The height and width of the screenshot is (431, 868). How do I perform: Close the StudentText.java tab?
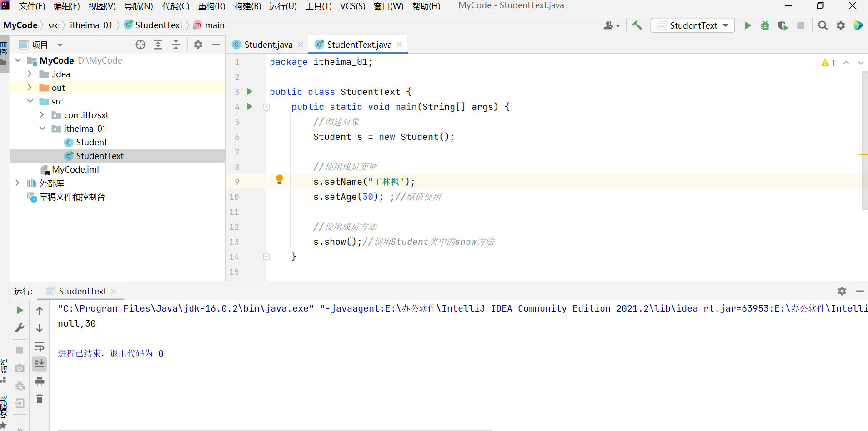(x=400, y=45)
